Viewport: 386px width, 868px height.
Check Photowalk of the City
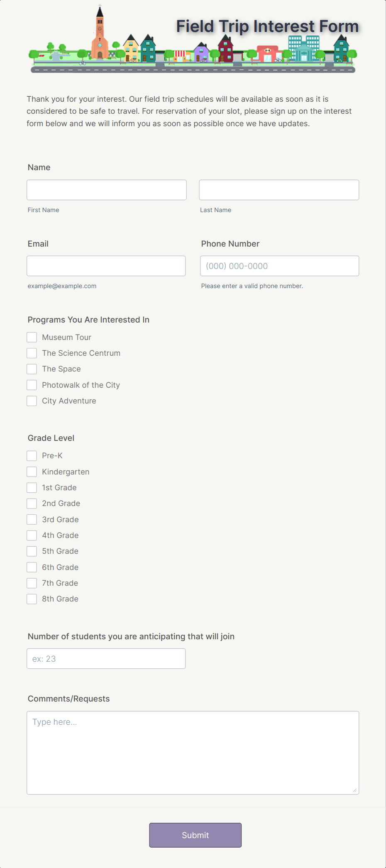(x=32, y=385)
